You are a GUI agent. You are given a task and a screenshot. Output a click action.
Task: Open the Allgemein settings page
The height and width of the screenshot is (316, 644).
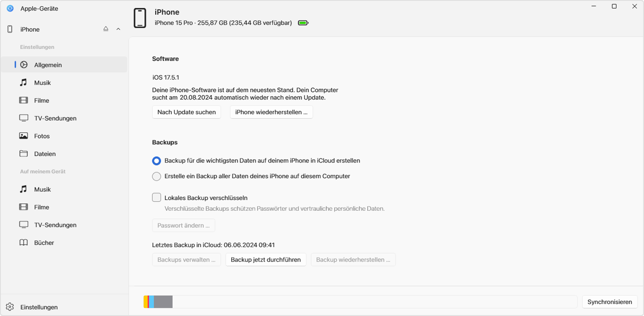click(64, 65)
